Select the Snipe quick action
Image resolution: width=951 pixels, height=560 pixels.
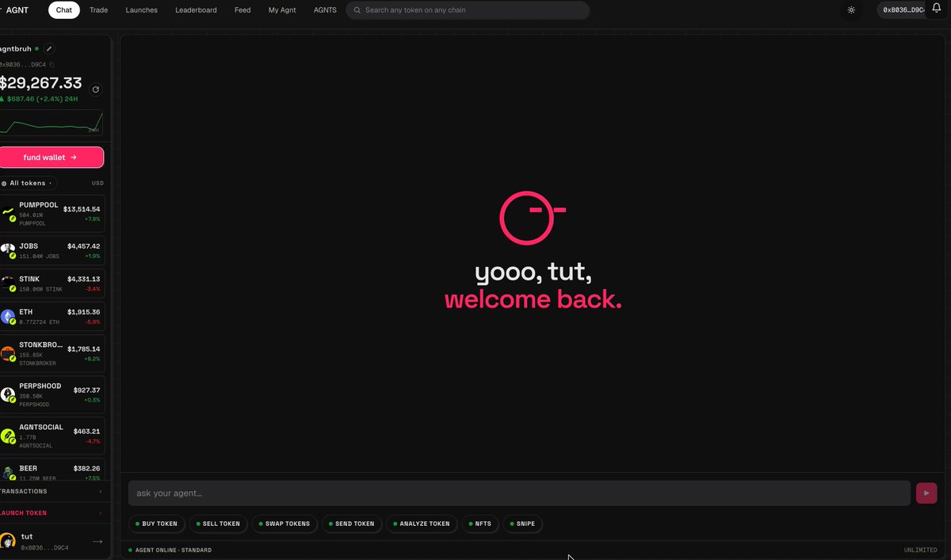pyautogui.click(x=522, y=524)
